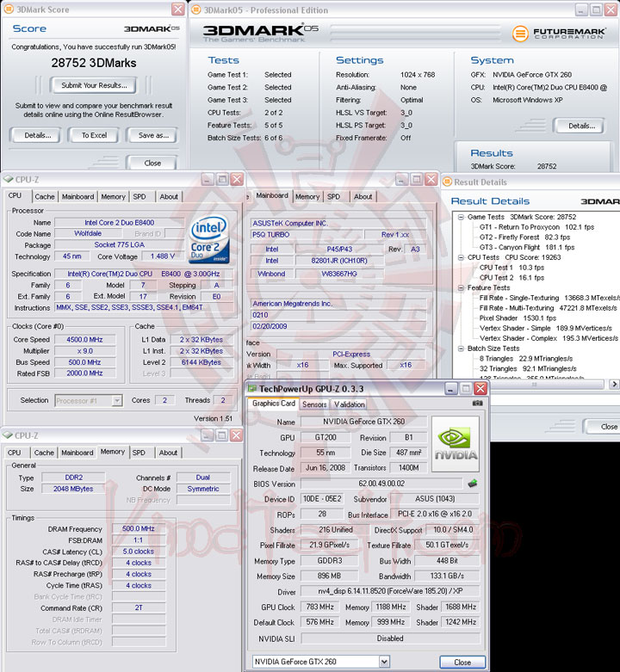Image resolution: width=620 pixels, height=672 pixels.
Task: Click System Details button in 3DMark05
Action: [x=581, y=126]
